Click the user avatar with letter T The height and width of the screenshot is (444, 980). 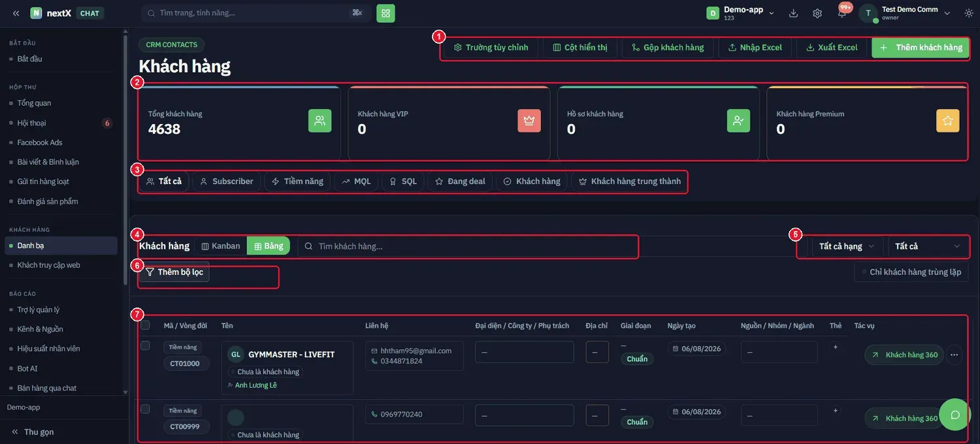click(x=868, y=13)
